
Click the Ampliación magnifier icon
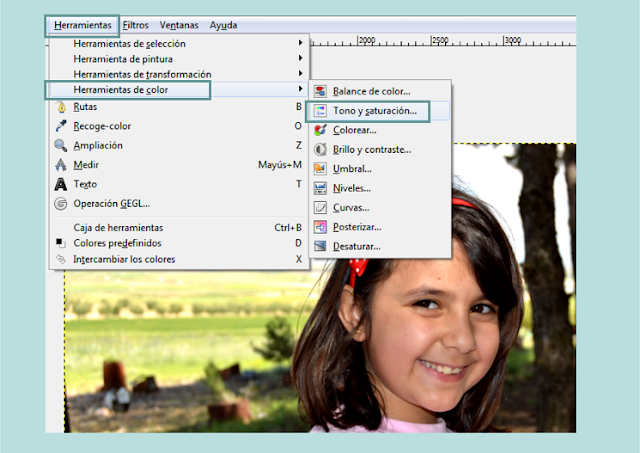pos(61,145)
